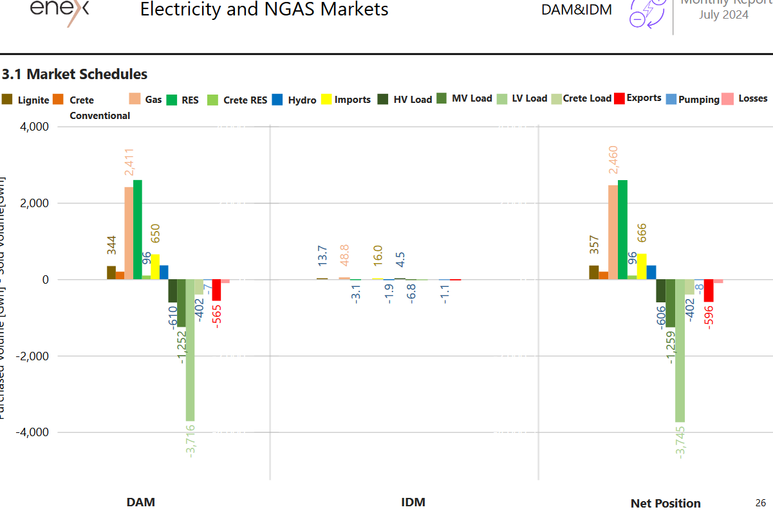Select the DAM category axis label
Screen dimensions: 773x532
click(x=140, y=502)
